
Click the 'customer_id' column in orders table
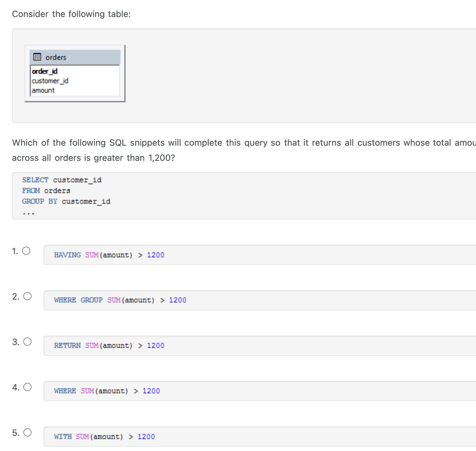click(x=50, y=81)
